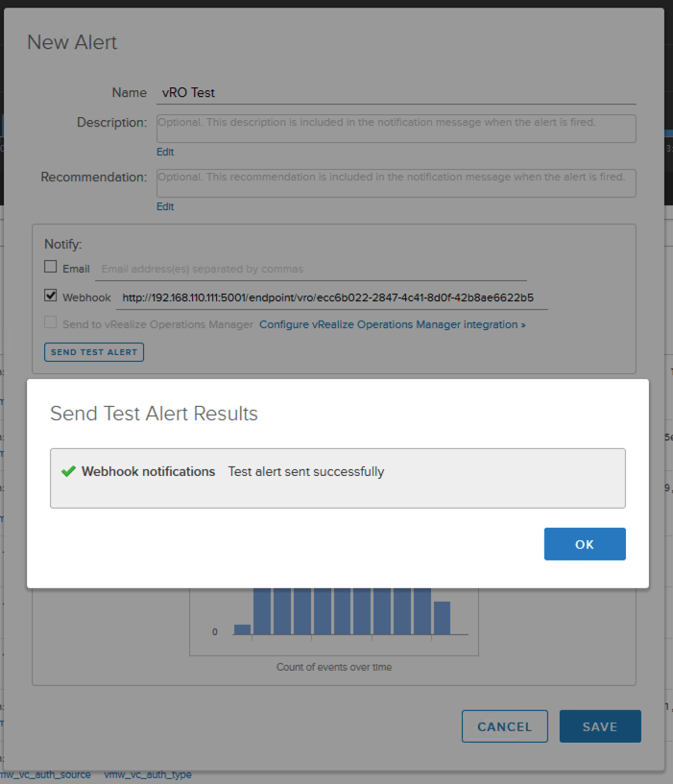This screenshot has height=784, width=673.
Task: Enable the Email notification checkbox
Action: pyautogui.click(x=51, y=268)
